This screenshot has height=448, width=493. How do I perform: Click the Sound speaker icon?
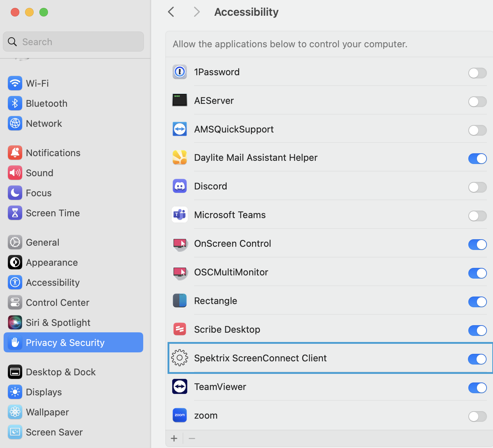(15, 173)
